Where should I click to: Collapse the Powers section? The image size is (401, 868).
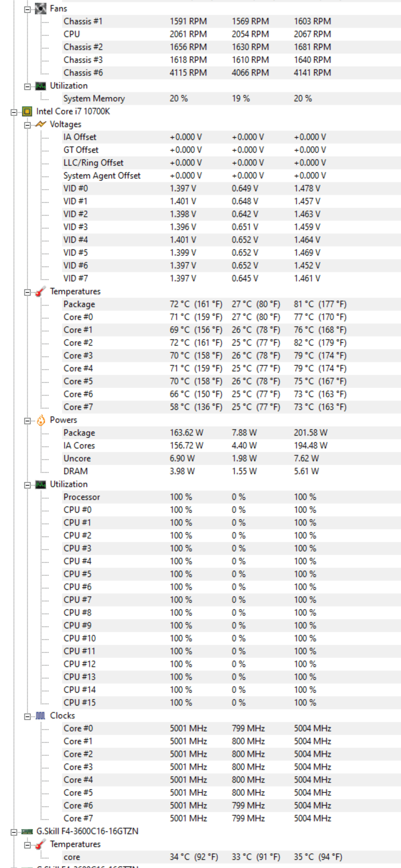click(x=28, y=420)
